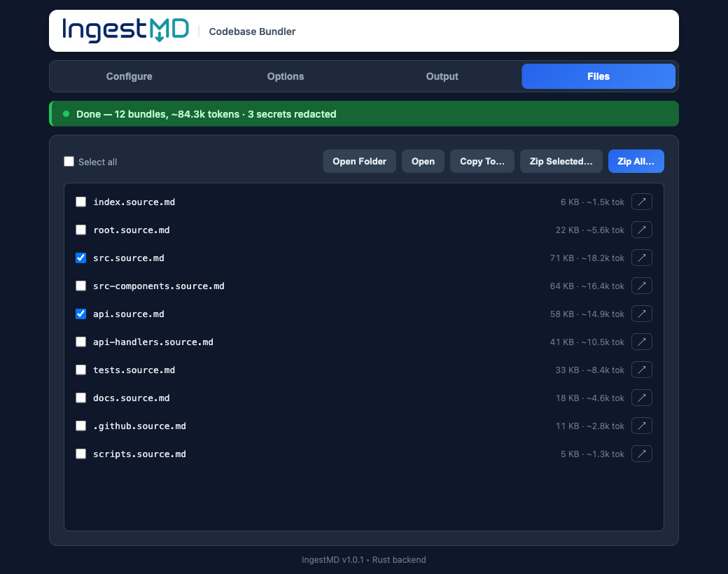The height and width of the screenshot is (574, 728).
Task: Select the src.source.md file name
Action: [129, 258]
